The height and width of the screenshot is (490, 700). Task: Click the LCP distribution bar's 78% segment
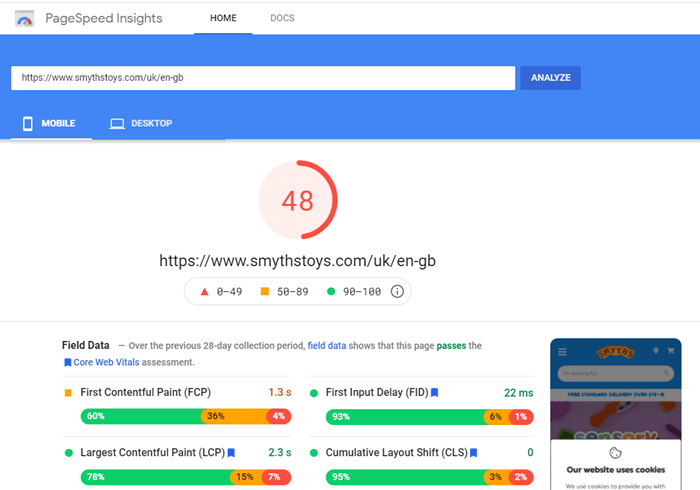(x=156, y=477)
